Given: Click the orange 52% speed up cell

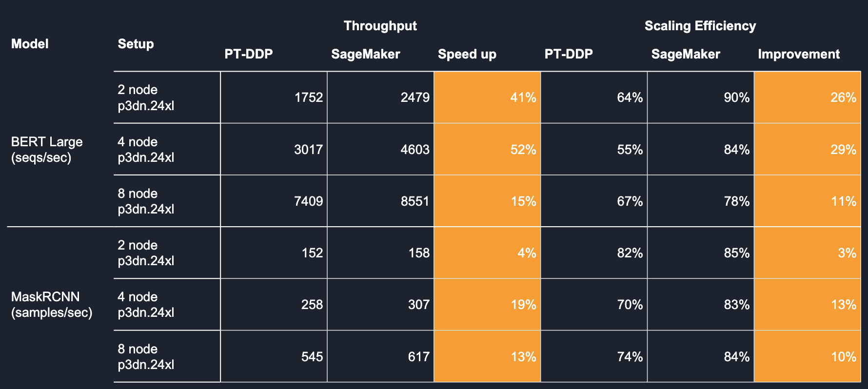Looking at the screenshot, I should 487,149.
